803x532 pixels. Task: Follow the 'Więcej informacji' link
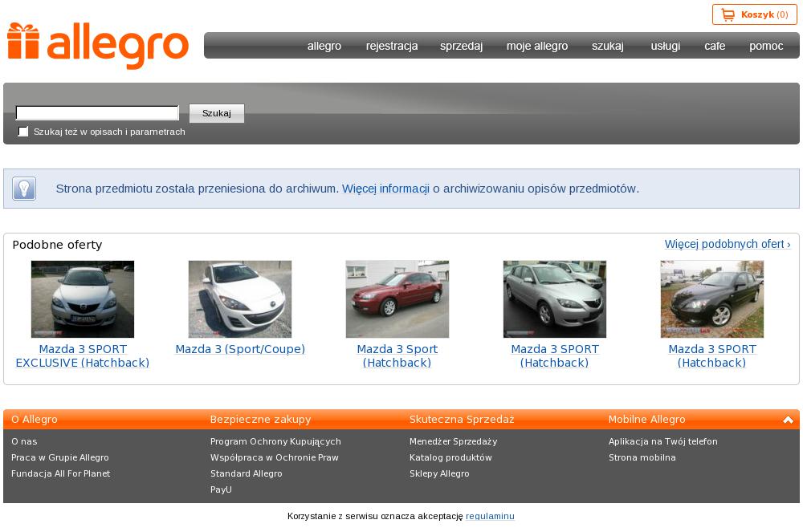pyautogui.click(x=385, y=189)
